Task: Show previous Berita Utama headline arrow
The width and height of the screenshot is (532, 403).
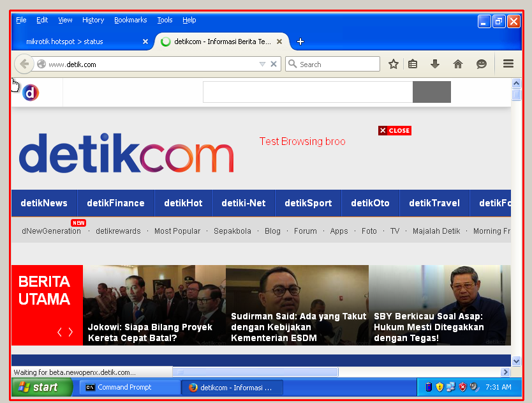Action: [59, 332]
